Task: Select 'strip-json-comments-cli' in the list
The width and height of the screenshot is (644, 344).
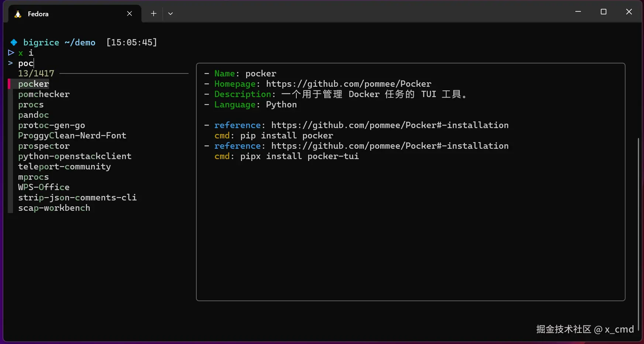Action: 78,198
